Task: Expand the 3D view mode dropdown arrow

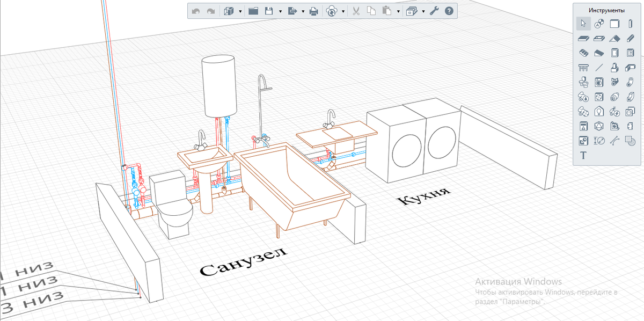Action: coord(240,11)
